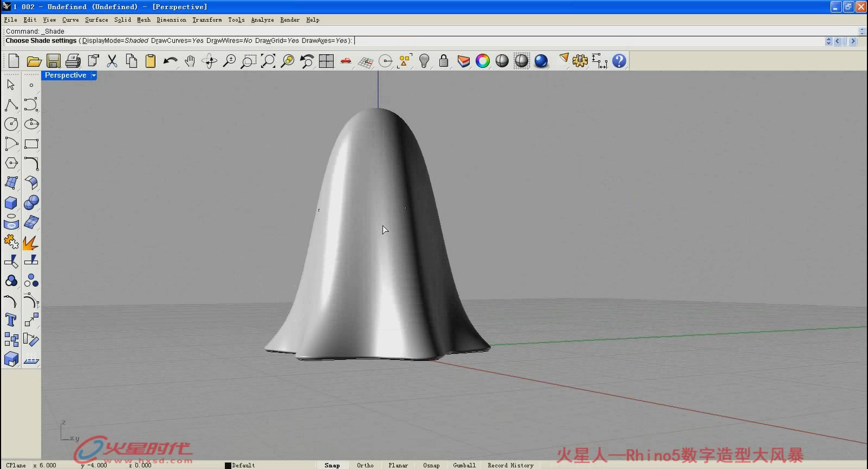Screen dimensions: 868x469
Task: Select the Ellipse tool in sidebar
Action: (32, 124)
